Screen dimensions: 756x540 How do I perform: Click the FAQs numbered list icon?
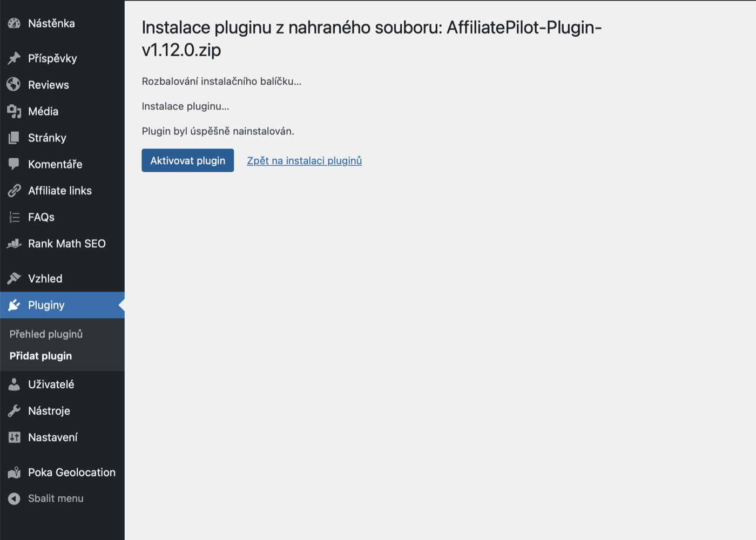(14, 217)
